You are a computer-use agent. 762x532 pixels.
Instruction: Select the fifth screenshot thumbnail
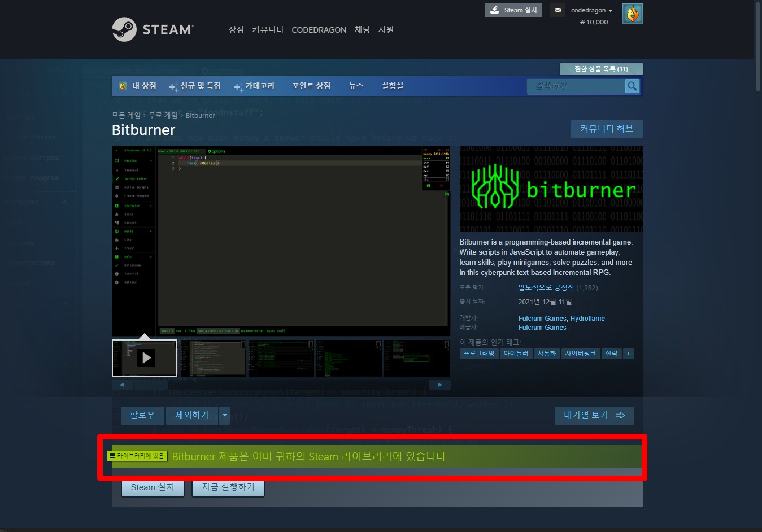pyautogui.click(x=417, y=358)
